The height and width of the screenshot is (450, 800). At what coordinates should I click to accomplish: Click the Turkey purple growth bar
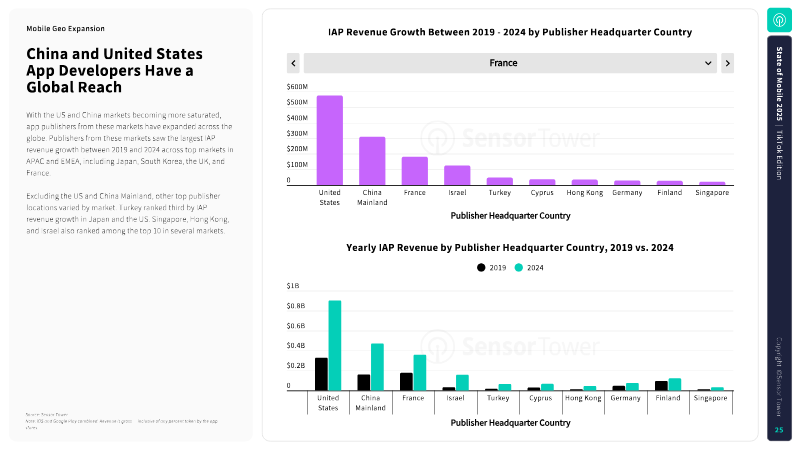click(500, 181)
